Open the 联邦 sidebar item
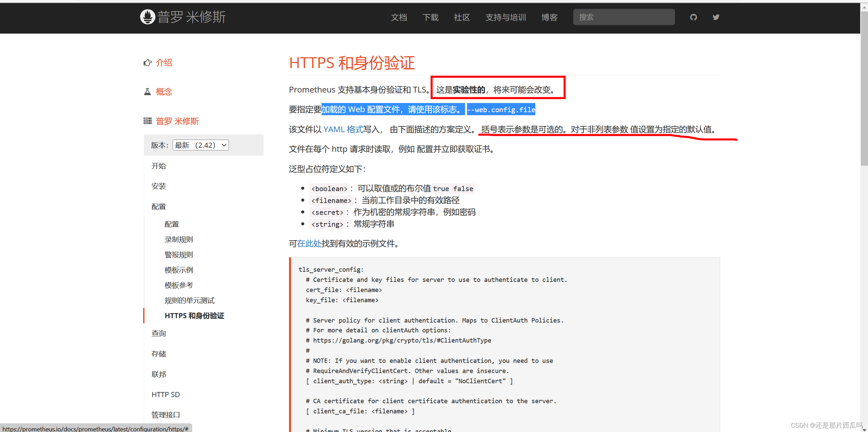Image resolution: width=868 pixels, height=432 pixels. click(x=159, y=374)
